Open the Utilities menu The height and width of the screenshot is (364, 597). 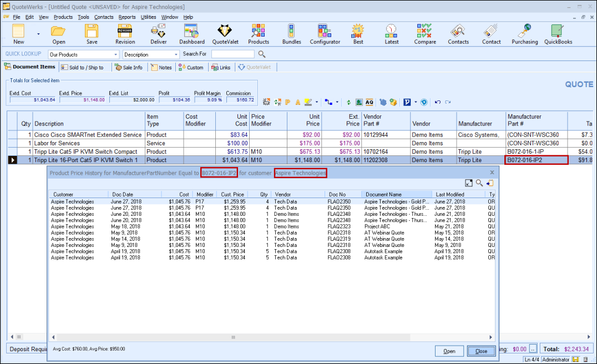148,17
